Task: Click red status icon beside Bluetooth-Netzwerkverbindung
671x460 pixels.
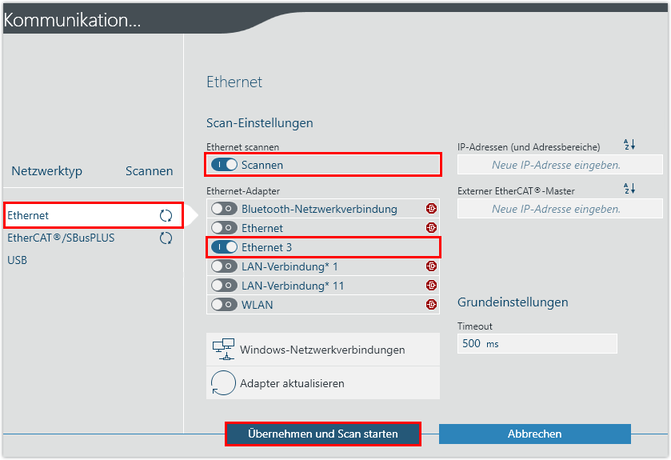Action: tap(431, 209)
